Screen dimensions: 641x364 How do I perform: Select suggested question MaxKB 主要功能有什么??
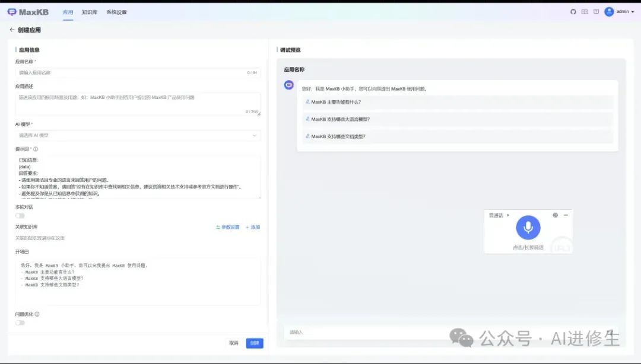pyautogui.click(x=458, y=102)
